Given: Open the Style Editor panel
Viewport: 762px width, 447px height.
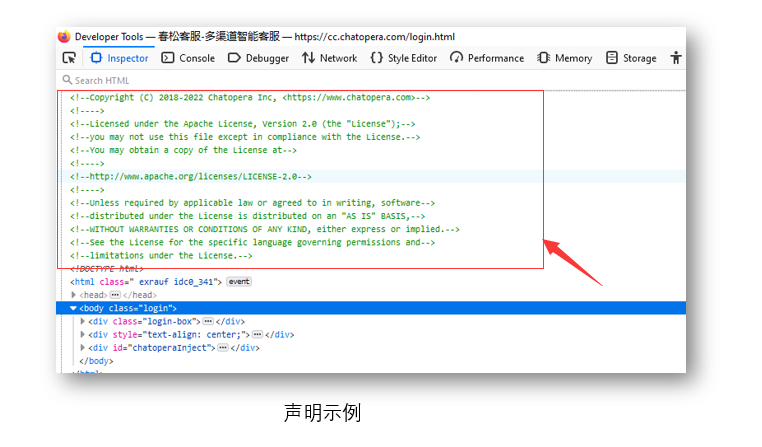Looking at the screenshot, I should pos(403,58).
